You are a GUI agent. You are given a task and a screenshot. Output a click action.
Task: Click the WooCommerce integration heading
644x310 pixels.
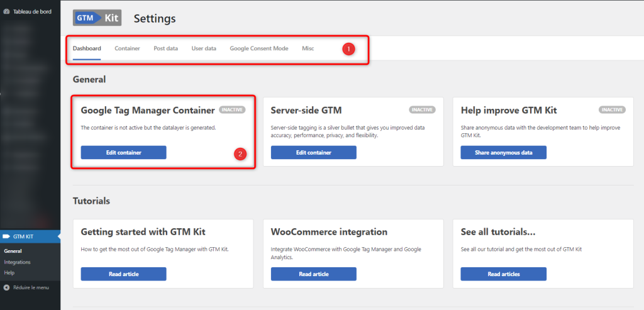click(329, 232)
